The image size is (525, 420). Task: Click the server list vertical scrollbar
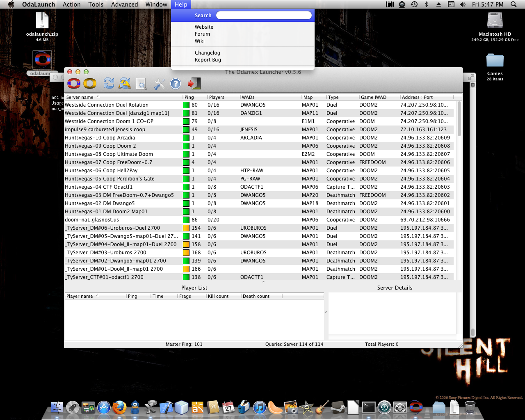tap(459, 119)
